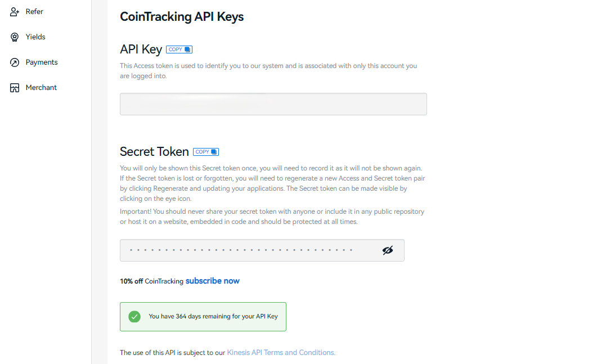Copy the Secret Token using its COPY button

click(206, 152)
